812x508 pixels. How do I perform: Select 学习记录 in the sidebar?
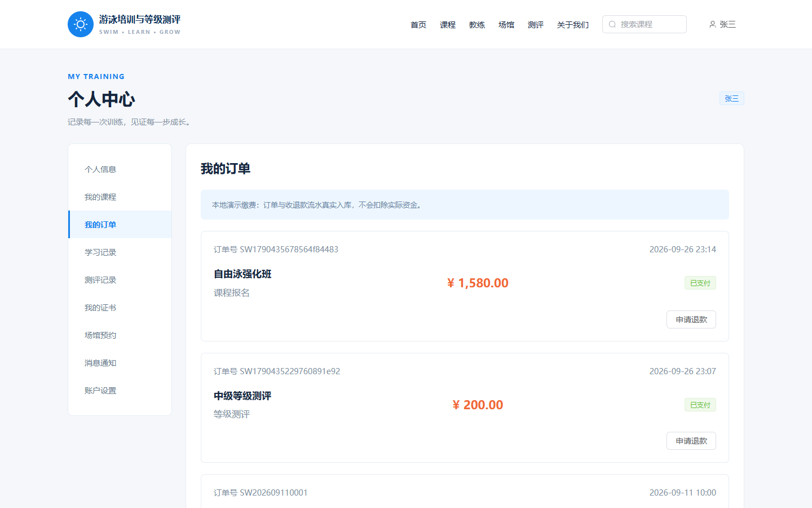(120, 252)
